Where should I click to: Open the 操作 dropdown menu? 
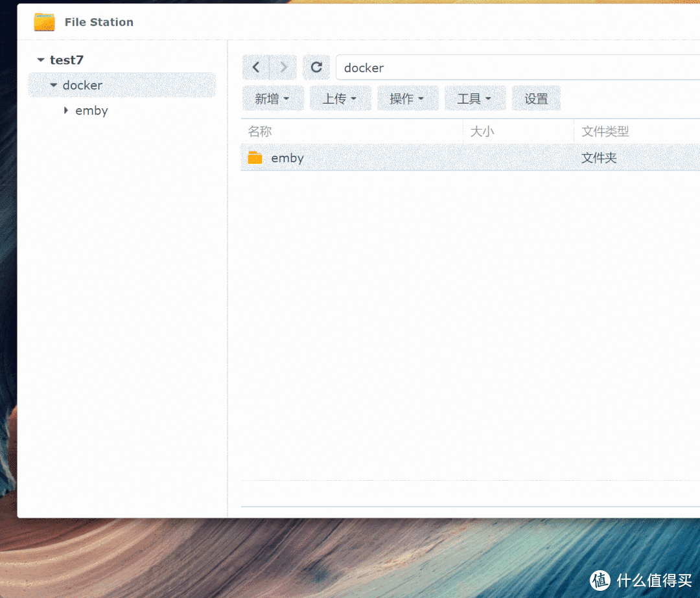tap(408, 98)
